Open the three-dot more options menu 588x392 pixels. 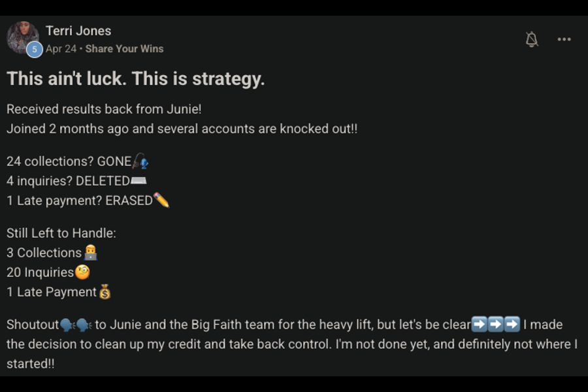[564, 39]
